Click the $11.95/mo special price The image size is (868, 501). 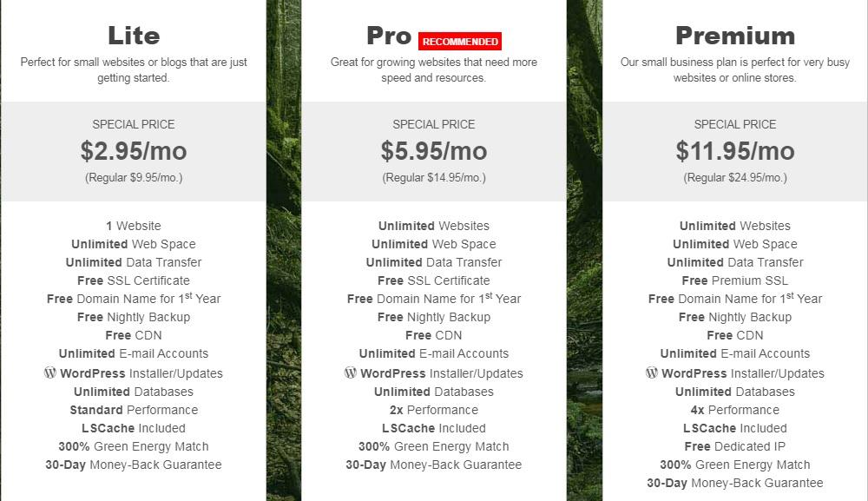(x=735, y=151)
